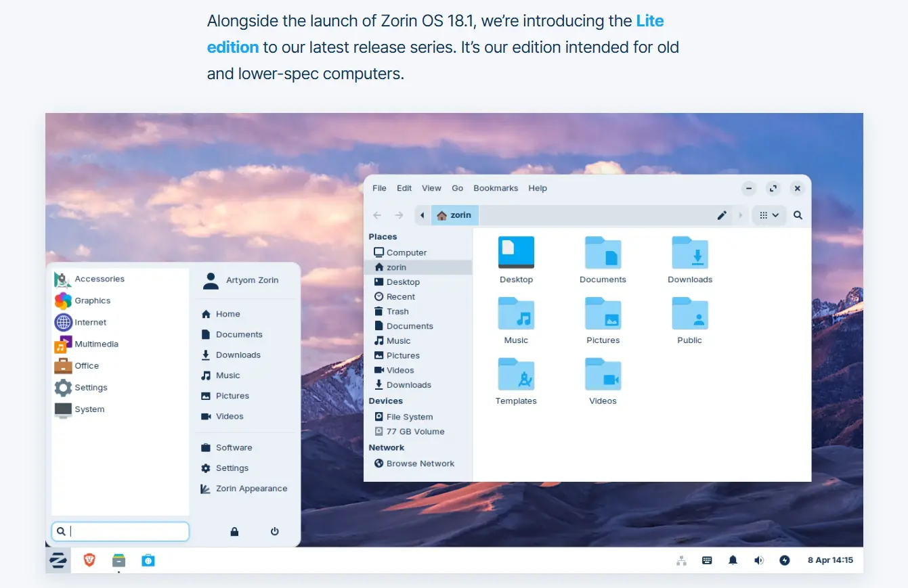Open the clock showing 8 Apr 14:15
Screen dimensions: 908x588
point(830,560)
